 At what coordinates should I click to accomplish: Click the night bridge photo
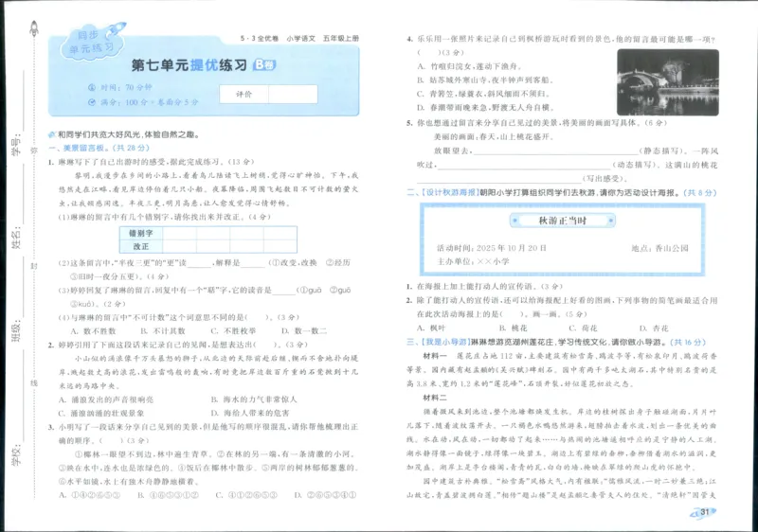(668, 82)
